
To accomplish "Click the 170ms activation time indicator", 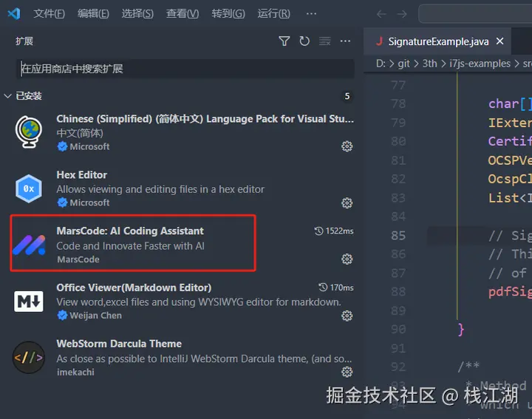I will [x=336, y=287].
